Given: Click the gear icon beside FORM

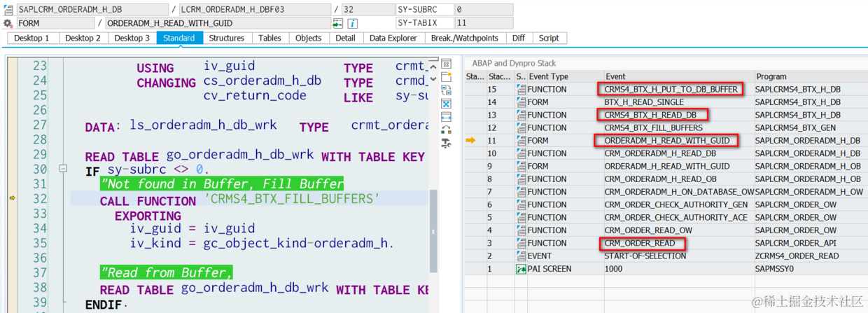Looking at the screenshot, I should click(x=8, y=23).
